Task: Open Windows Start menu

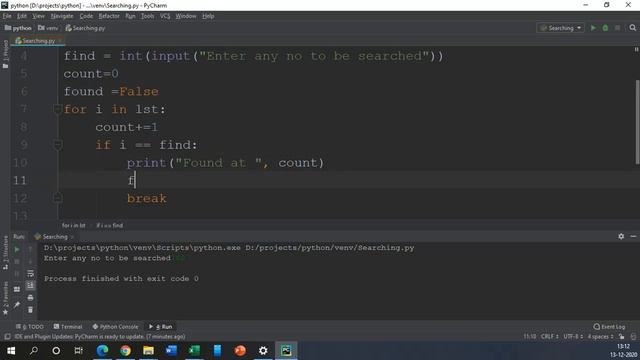Action: pos(11,351)
